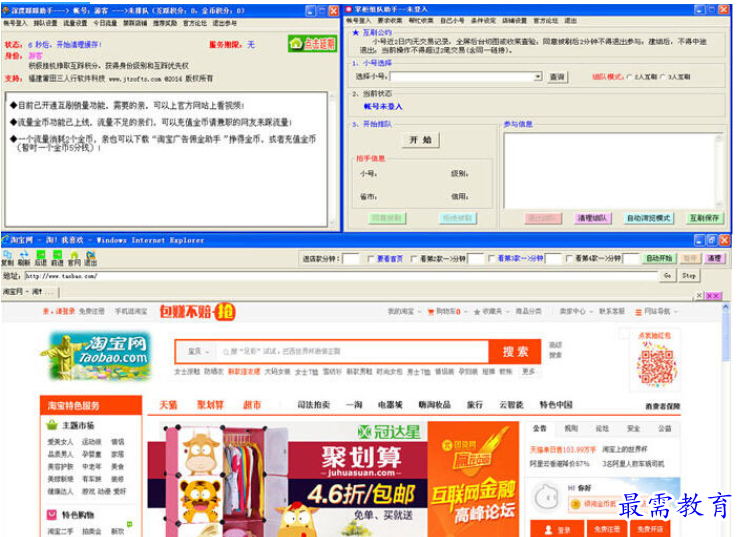The height and width of the screenshot is (537, 740).
Task: Close the browser tab with gray X
Action: tap(699, 295)
